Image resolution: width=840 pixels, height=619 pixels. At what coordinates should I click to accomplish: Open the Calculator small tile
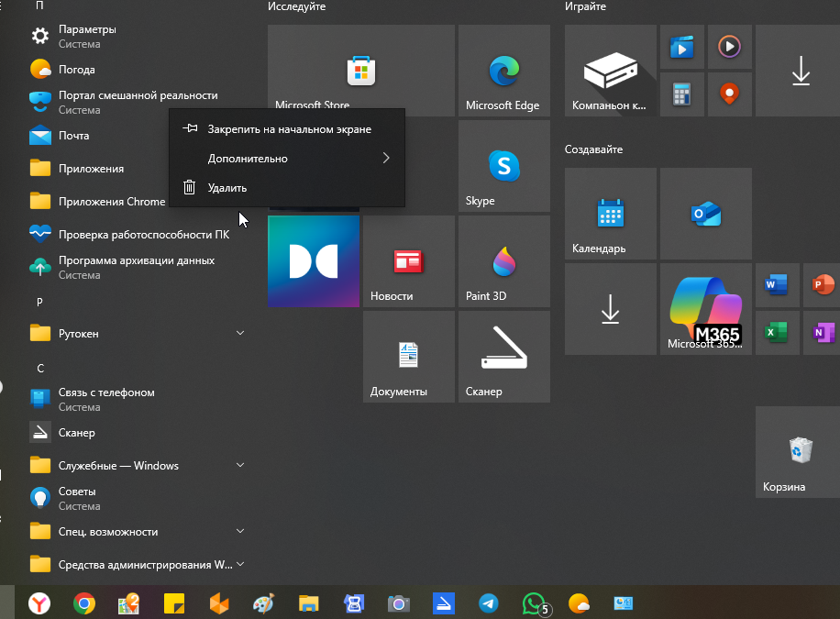click(x=682, y=94)
